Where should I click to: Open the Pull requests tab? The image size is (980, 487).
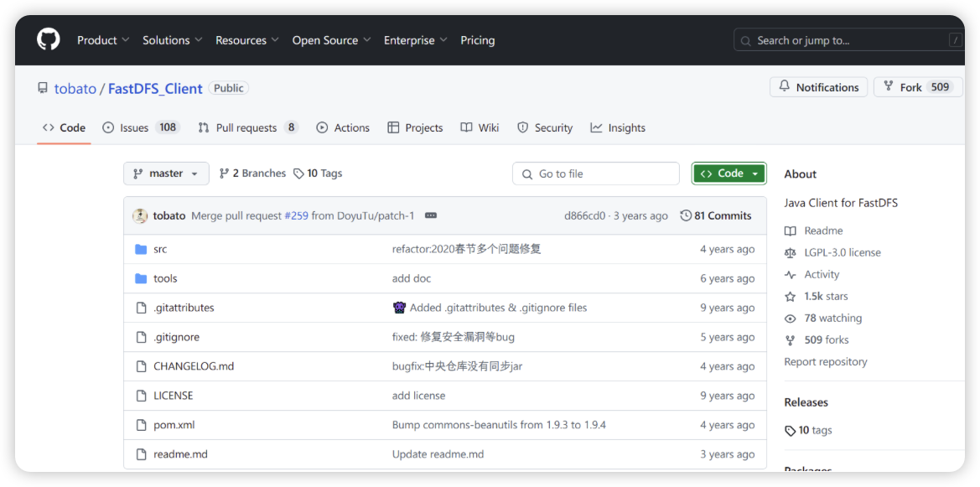pos(247,127)
